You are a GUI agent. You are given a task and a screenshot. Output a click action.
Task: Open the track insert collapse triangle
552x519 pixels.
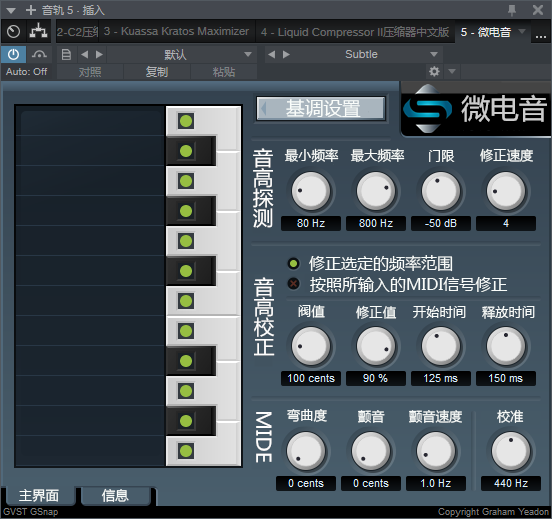click(11, 11)
